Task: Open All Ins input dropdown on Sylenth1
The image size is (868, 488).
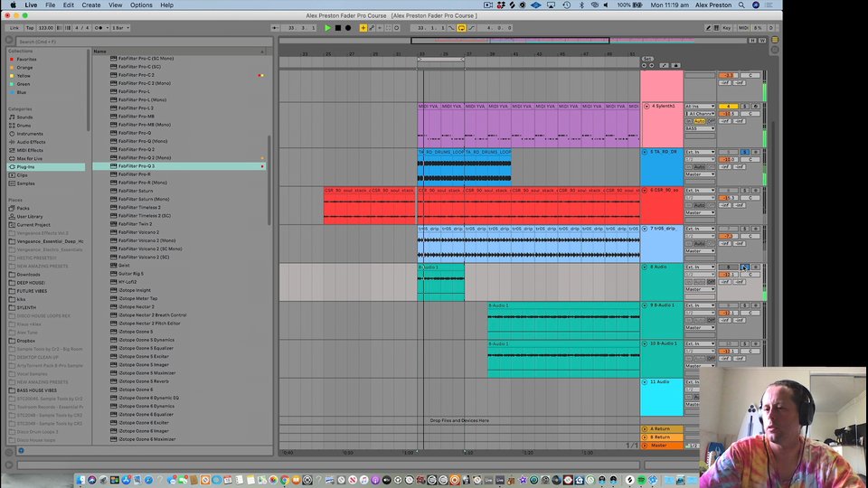Action: pyautogui.click(x=700, y=107)
